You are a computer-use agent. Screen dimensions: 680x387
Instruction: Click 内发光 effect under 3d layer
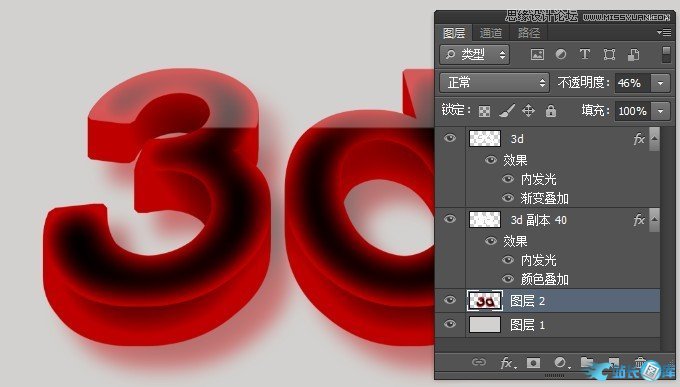[538, 179]
